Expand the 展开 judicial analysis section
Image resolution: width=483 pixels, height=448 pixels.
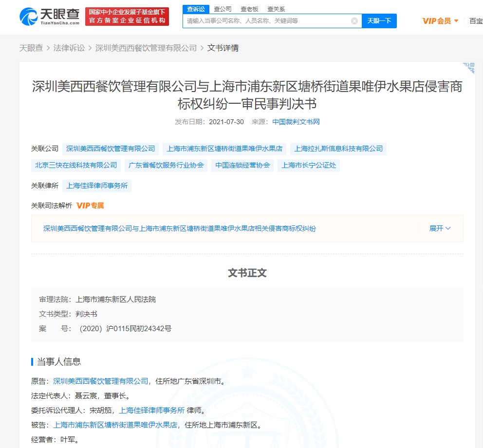440,228
